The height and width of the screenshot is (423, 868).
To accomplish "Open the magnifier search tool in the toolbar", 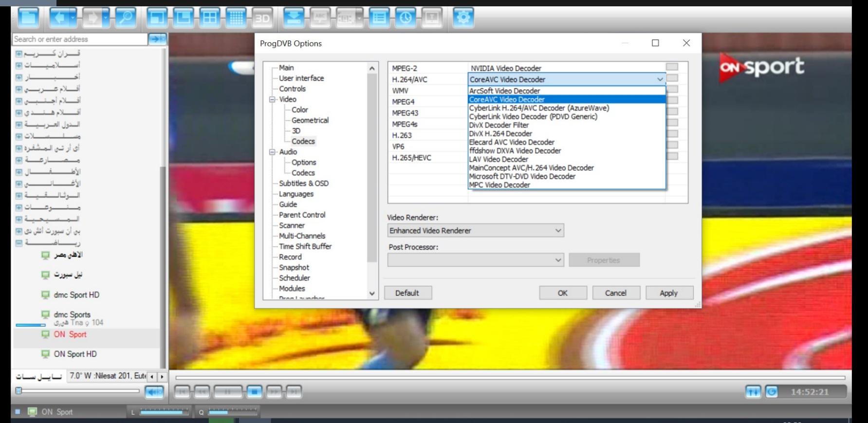I will click(x=126, y=18).
